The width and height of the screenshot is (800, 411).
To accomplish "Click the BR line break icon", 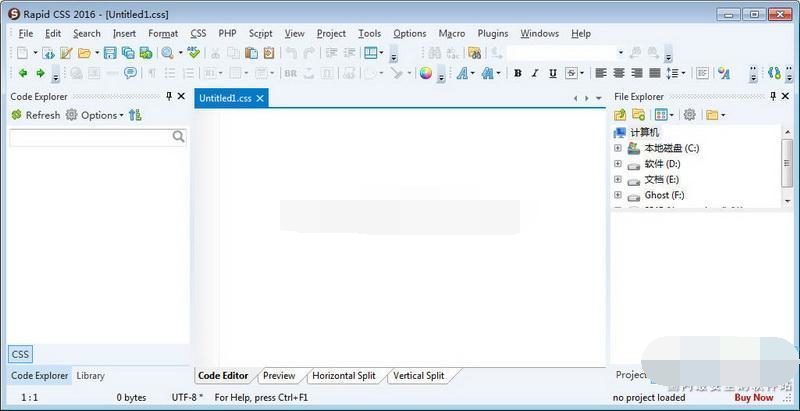I will click(291, 73).
